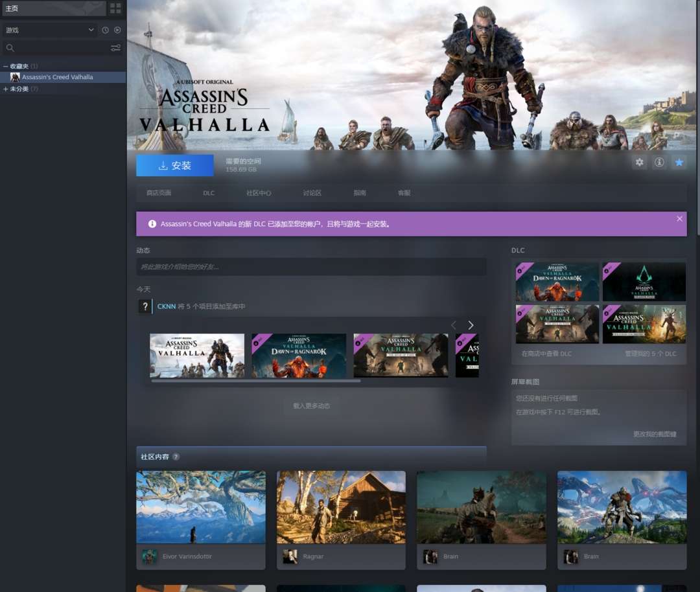Click Ragnar's avatar icon
The width and height of the screenshot is (700, 592).
290,557
